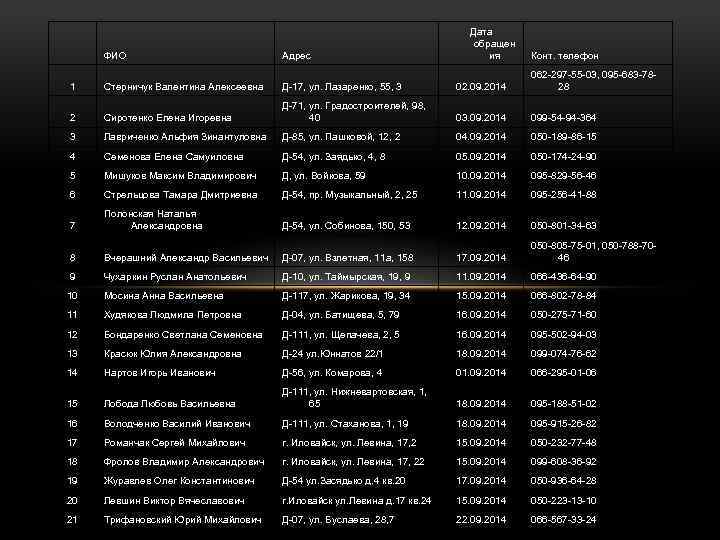
Task: Click the Адрес column header
Action: tap(296, 56)
